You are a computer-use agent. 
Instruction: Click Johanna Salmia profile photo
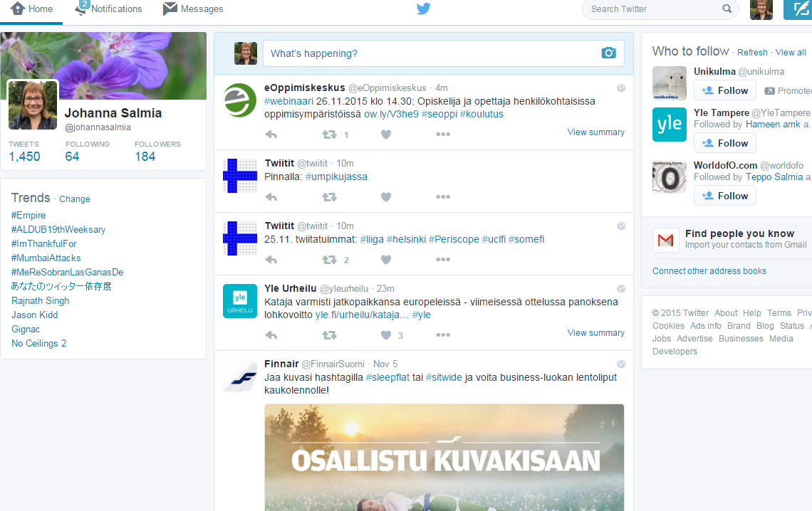tap(33, 105)
